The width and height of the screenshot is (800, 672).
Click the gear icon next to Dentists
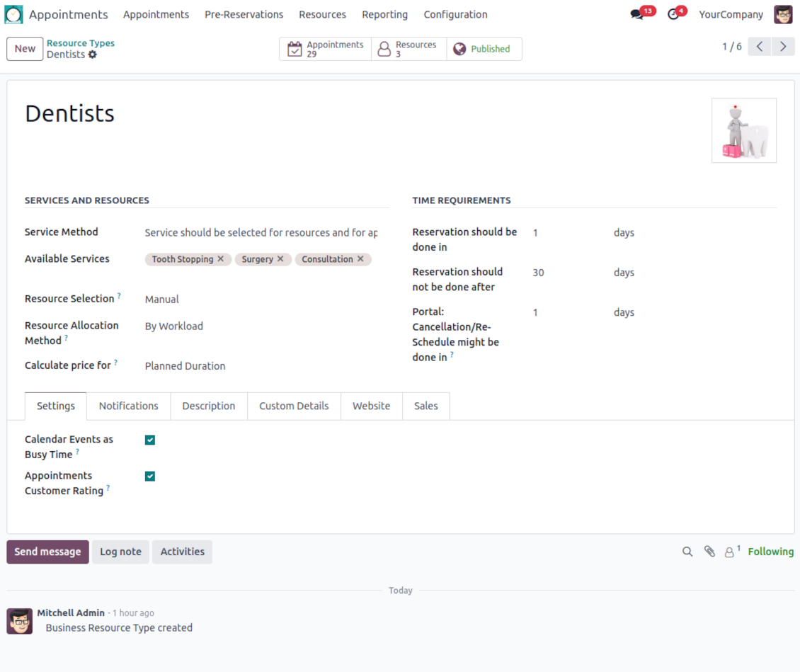(x=93, y=55)
